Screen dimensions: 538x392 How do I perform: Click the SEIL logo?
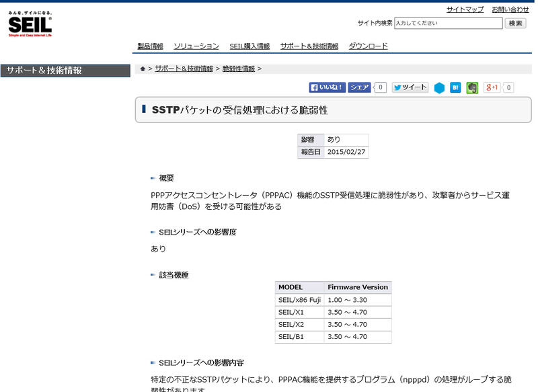30,24
